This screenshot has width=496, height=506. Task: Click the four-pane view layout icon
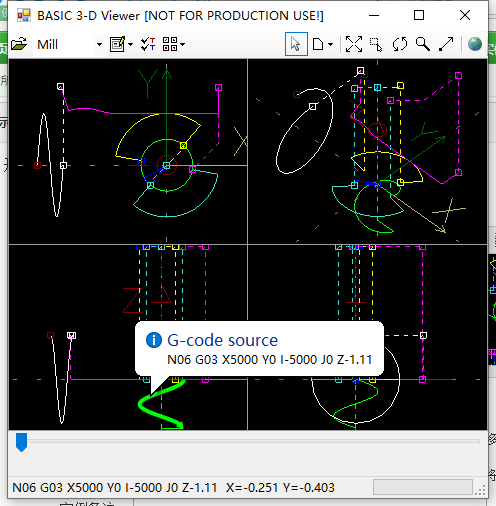(170, 44)
